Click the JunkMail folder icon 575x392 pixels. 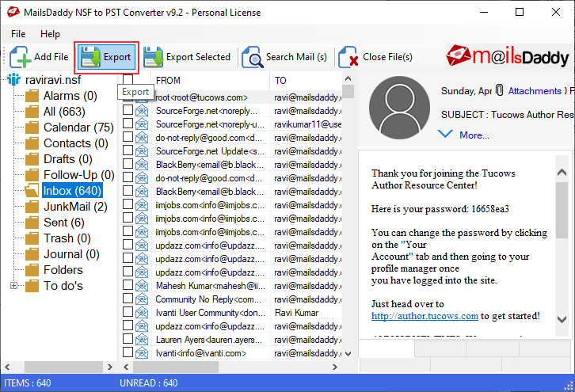(32, 207)
